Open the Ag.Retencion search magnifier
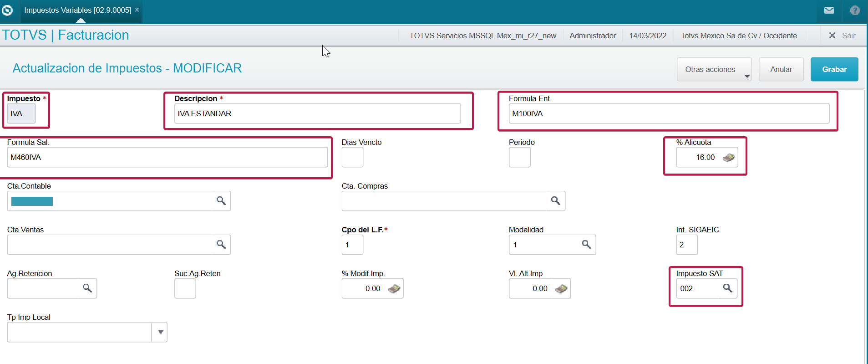Image resolution: width=868 pixels, height=364 pixels. (87, 288)
